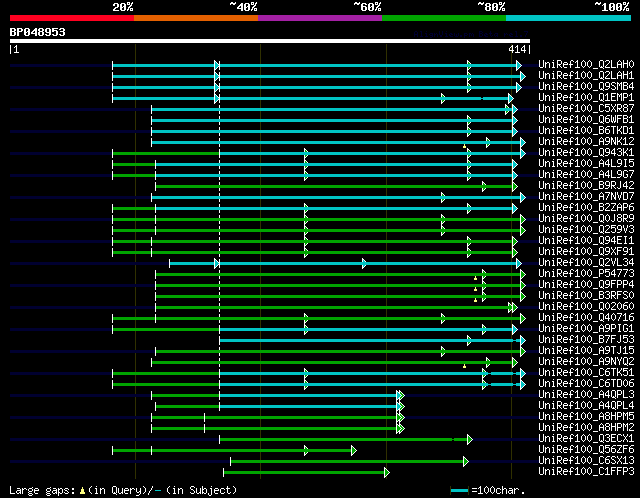Select the UniRef100_B7FJ53 hit name
This screenshot has height=498, width=640.
coord(586,340)
